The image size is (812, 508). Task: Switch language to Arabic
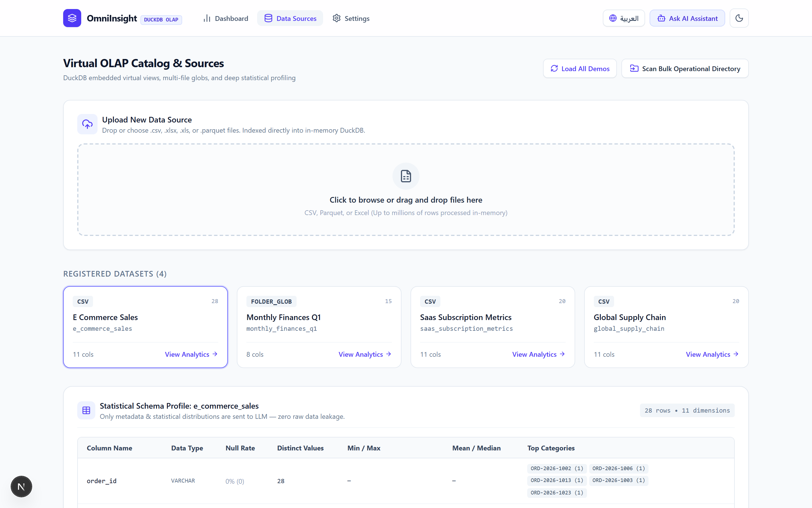[624, 18]
